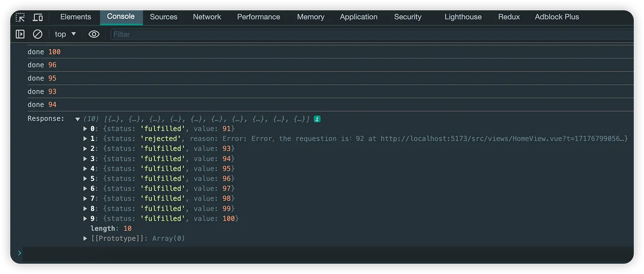This screenshot has width=644, height=274.
Task: Open the Elements tab
Action: tap(75, 17)
